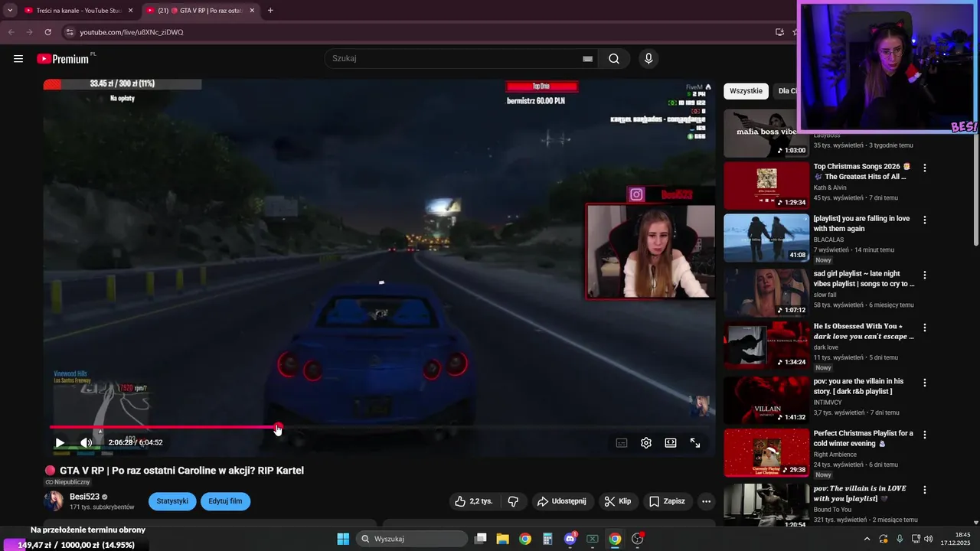Open video player settings gear
Viewport: 980px width, 551px height.
(x=646, y=443)
